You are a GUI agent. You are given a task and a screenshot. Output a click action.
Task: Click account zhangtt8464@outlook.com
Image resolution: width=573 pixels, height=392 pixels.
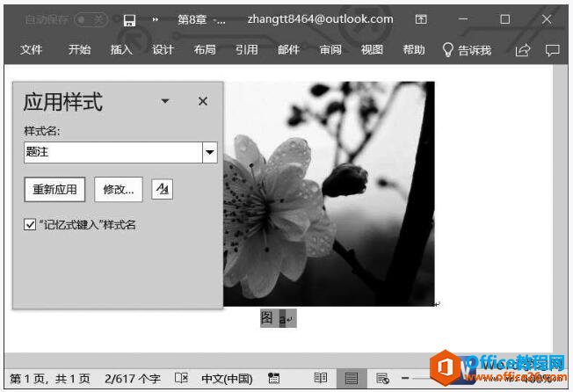pos(320,19)
